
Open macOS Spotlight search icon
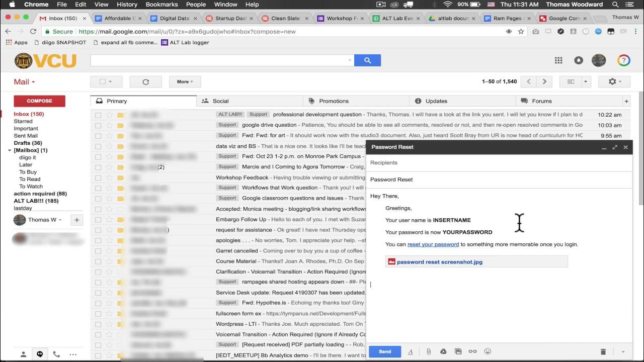[x=615, y=5]
